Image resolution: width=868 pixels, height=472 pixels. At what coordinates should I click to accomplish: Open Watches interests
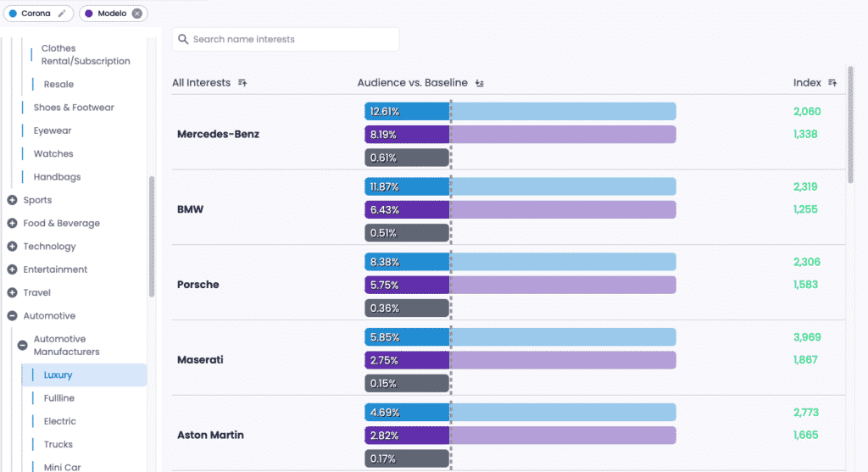tap(53, 154)
